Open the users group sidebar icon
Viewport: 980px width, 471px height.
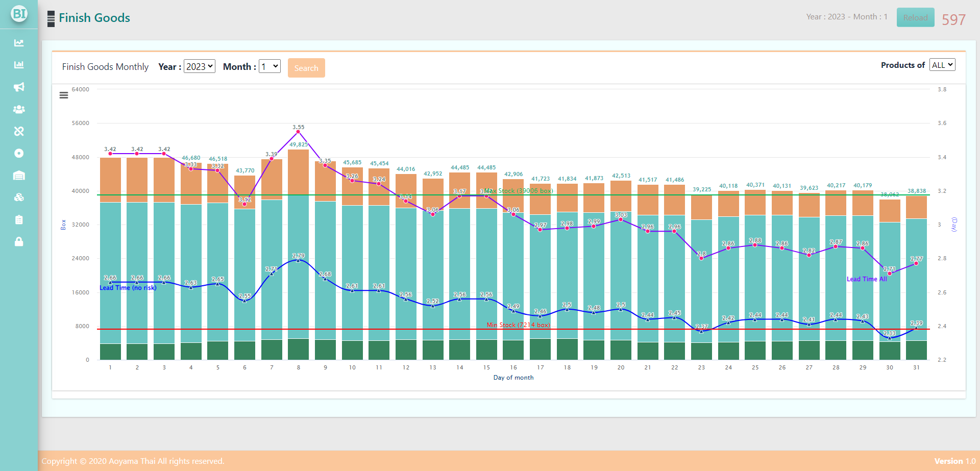(x=19, y=109)
